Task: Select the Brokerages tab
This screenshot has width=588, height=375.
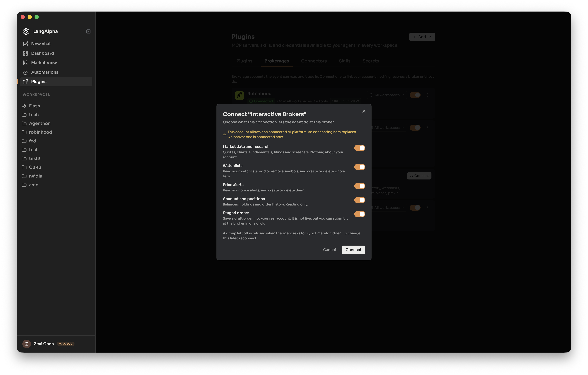Action: (x=276, y=61)
